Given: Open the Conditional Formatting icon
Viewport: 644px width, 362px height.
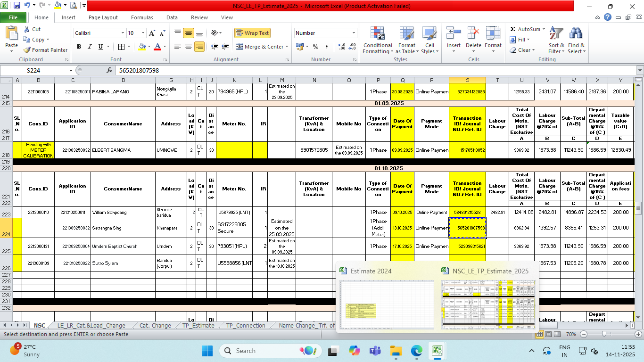Looking at the screenshot, I should [x=377, y=33].
